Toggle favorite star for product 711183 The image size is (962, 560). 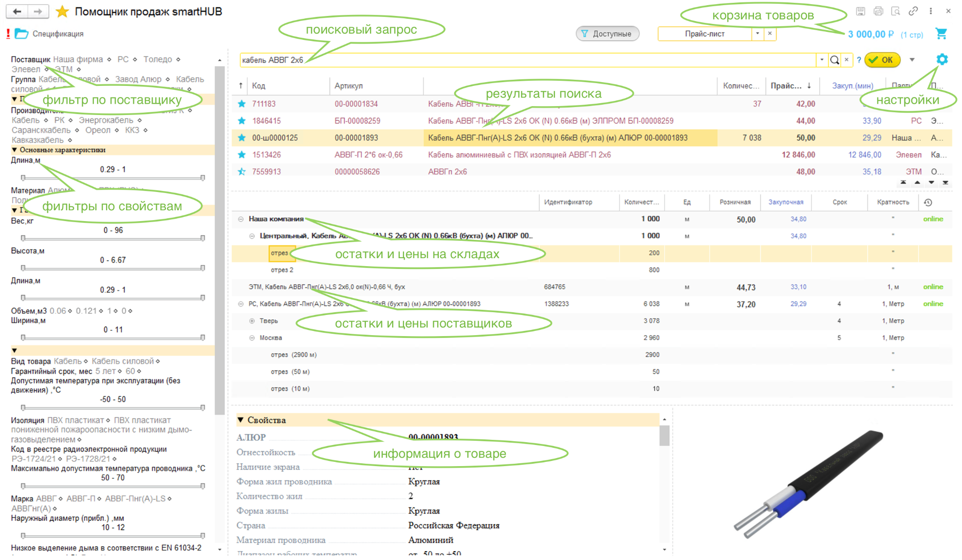point(241,104)
